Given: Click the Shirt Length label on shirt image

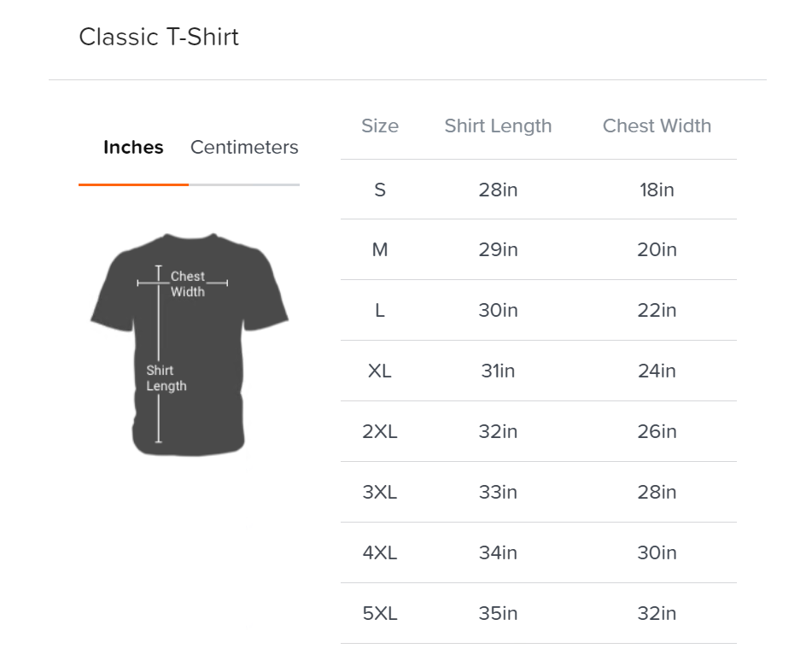Looking at the screenshot, I should [166, 378].
